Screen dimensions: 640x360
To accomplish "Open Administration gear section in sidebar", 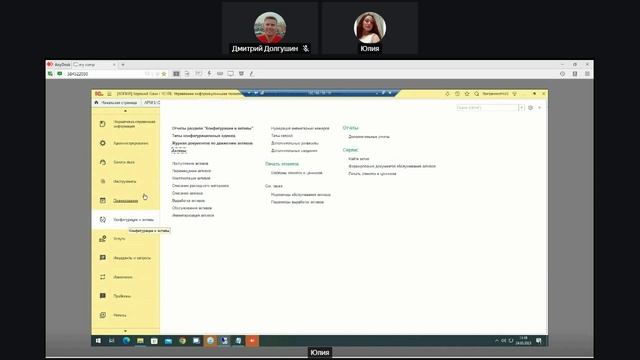I will tap(102, 143).
